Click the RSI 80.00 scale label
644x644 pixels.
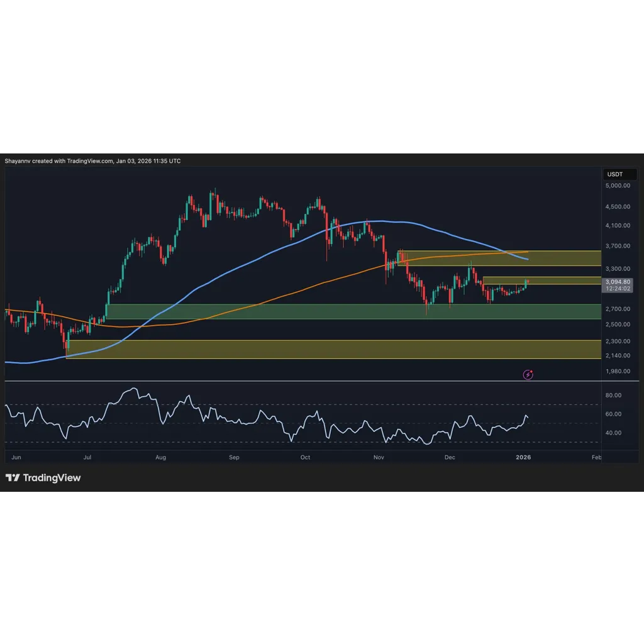[613, 395]
